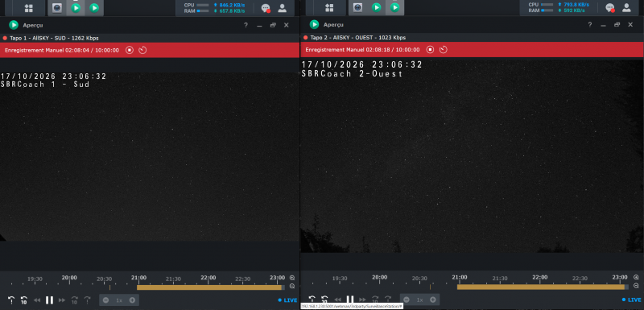Screen dimensions: 644x310
Task: Open the IP Camera app in left taskbar
Action: pos(56,8)
